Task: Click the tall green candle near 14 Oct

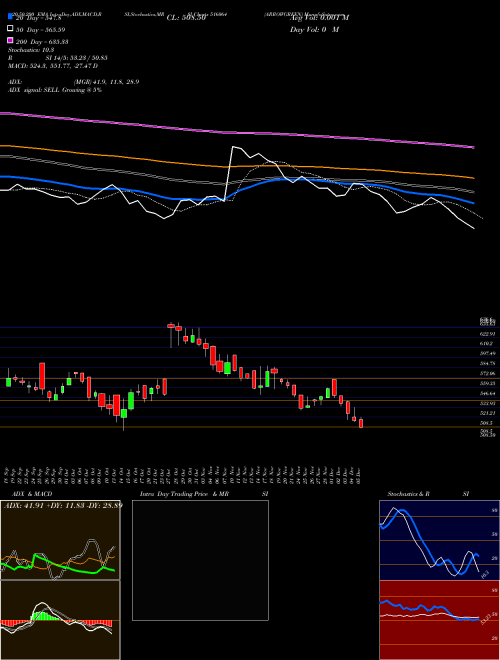Action: (x=131, y=400)
